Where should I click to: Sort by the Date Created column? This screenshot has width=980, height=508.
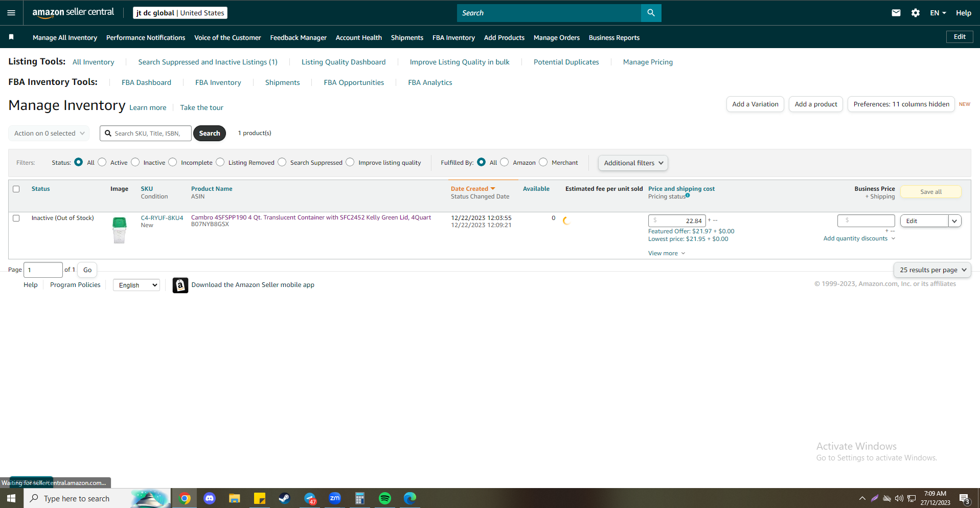473,189
